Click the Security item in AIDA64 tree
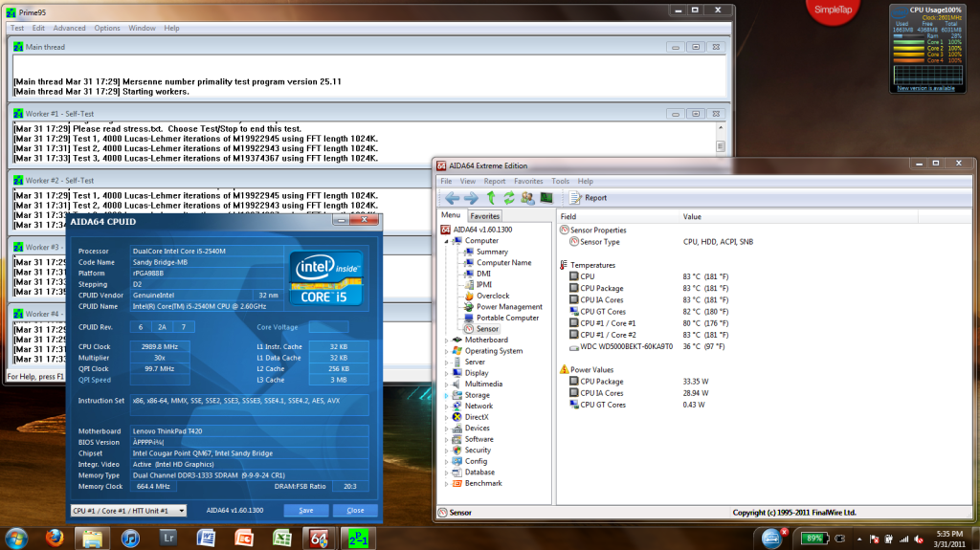The image size is (980, 550). click(478, 450)
